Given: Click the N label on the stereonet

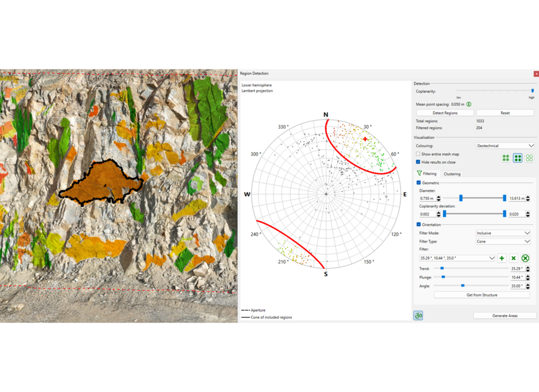Looking at the screenshot, I should (x=326, y=115).
